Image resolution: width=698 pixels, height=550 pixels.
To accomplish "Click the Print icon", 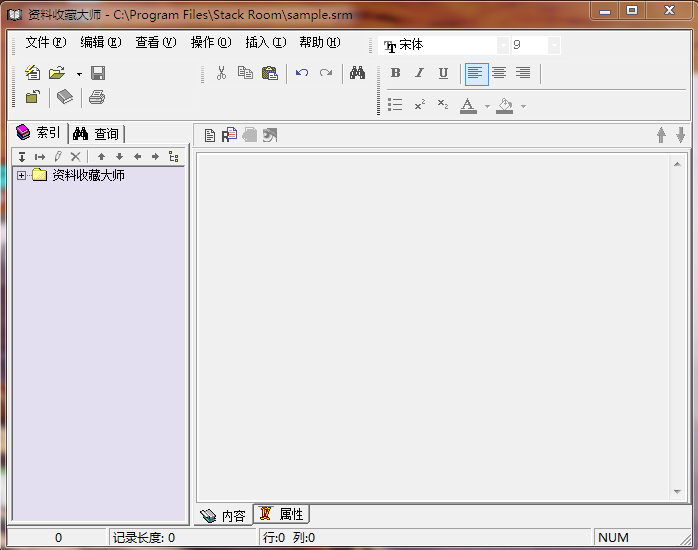I will [x=97, y=97].
